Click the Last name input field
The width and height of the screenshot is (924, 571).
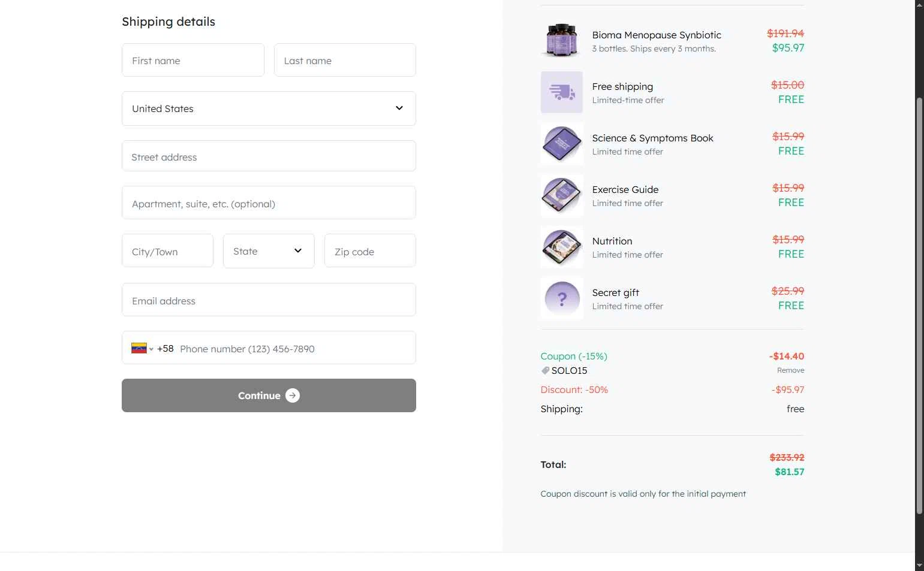point(345,60)
